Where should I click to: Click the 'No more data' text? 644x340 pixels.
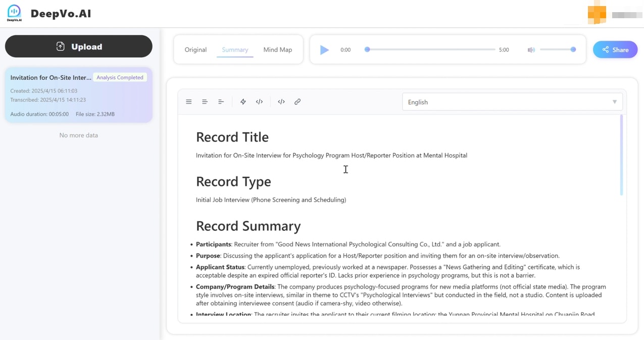(78, 135)
